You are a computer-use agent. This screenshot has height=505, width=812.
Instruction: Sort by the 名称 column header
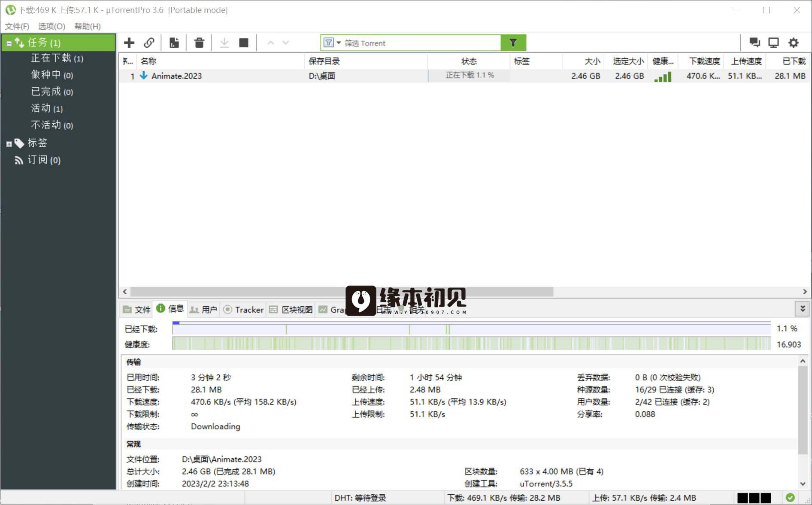click(221, 61)
